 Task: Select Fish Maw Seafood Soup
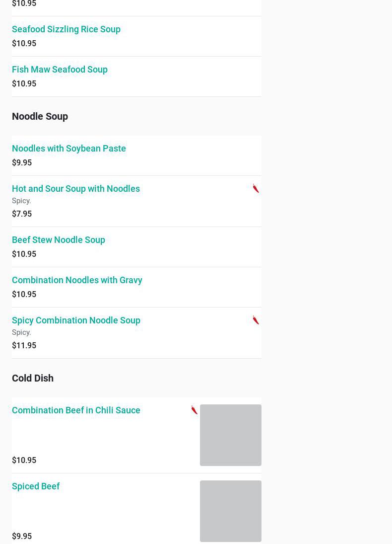60,70
